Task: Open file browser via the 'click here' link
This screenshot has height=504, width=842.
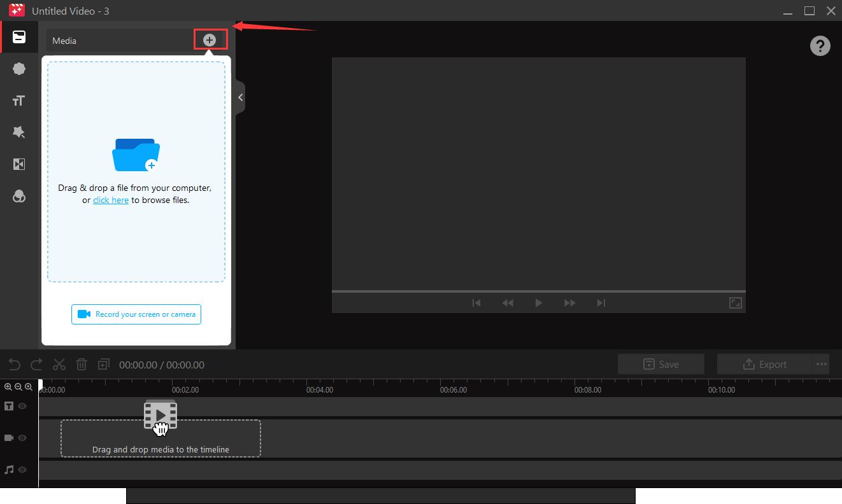Action: (111, 199)
